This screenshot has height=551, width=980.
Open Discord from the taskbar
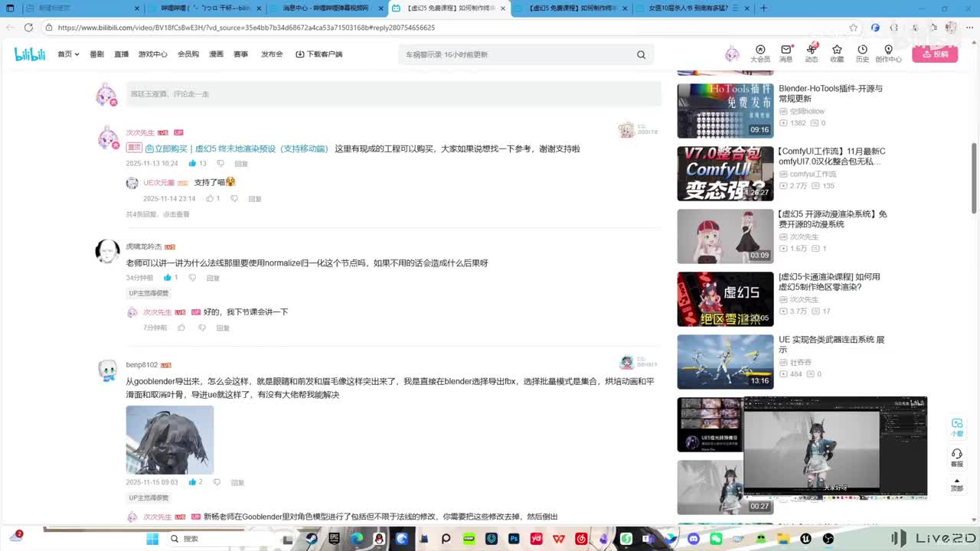click(x=694, y=539)
